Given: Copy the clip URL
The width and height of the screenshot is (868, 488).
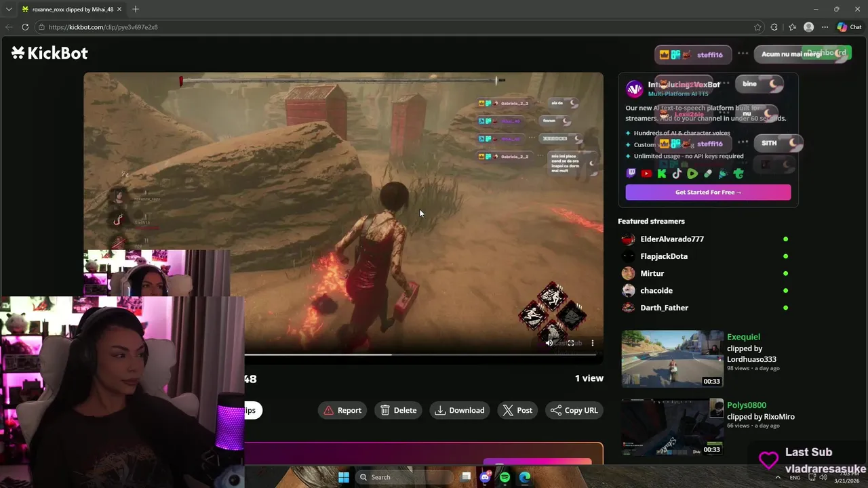Looking at the screenshot, I should tap(574, 410).
